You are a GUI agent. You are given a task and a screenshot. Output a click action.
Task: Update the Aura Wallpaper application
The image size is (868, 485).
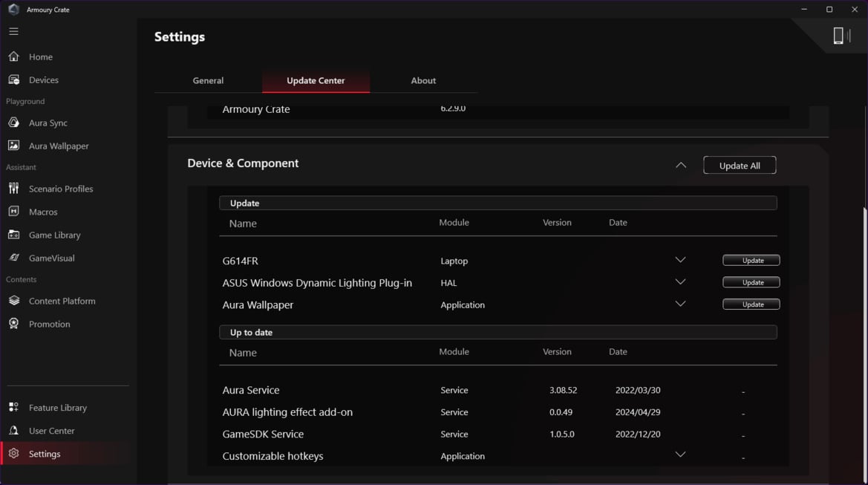click(x=751, y=305)
